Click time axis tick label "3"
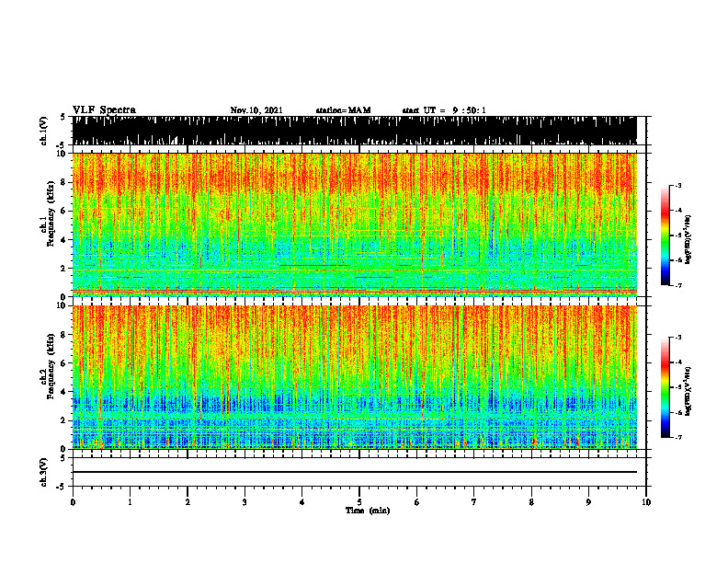This screenshot has width=728, height=563. tap(245, 502)
